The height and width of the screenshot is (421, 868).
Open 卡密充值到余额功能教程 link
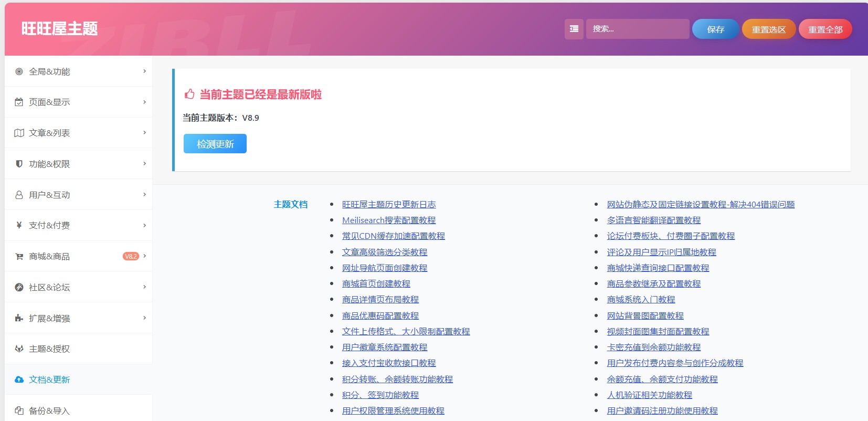[654, 347]
